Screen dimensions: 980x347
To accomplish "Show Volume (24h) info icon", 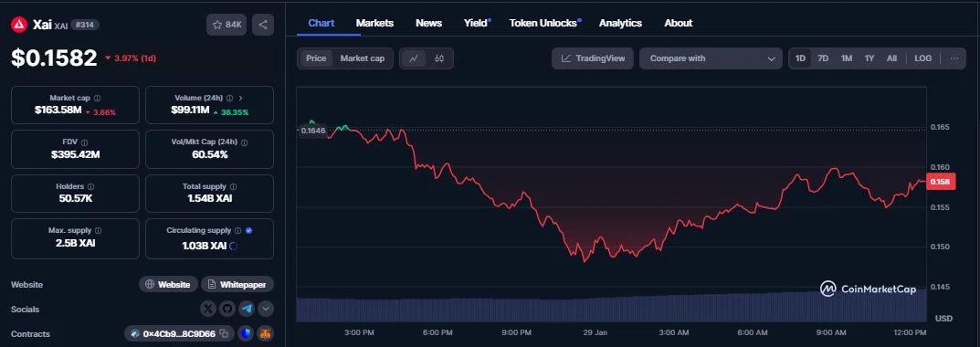I will coord(230,98).
